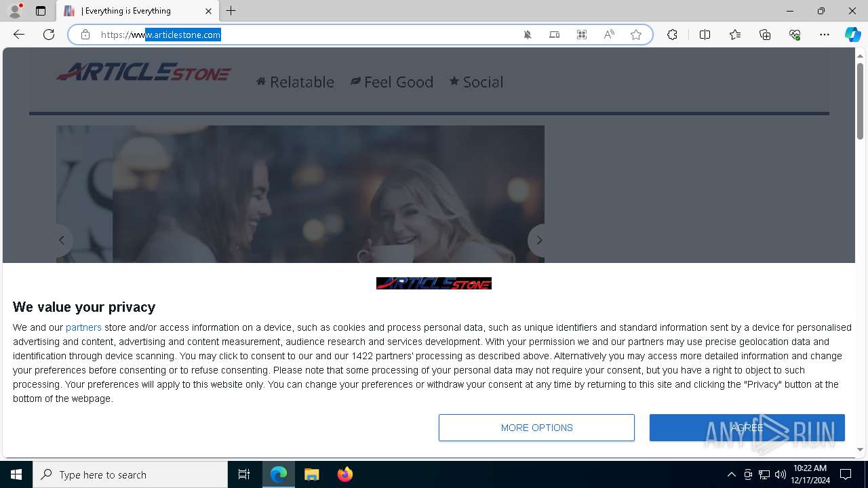Image resolution: width=868 pixels, height=488 pixels.
Task: Go to previous slide in carousel
Action: click(x=62, y=240)
